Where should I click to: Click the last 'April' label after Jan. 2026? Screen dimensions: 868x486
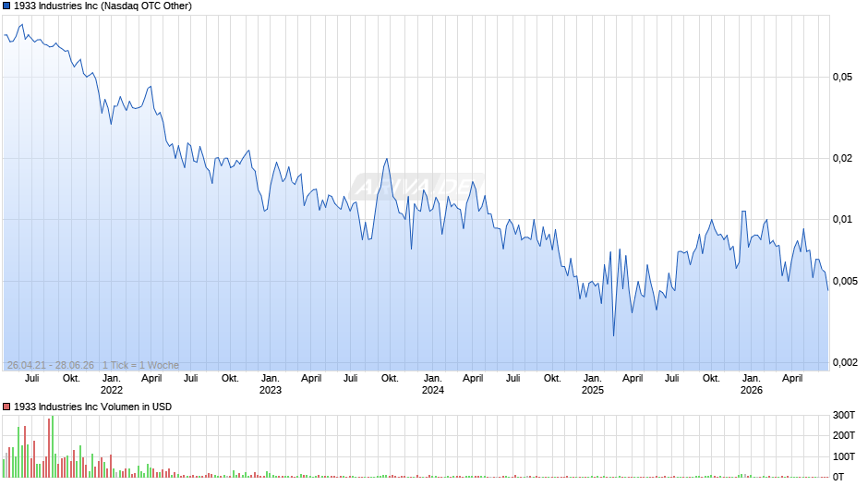(x=792, y=379)
